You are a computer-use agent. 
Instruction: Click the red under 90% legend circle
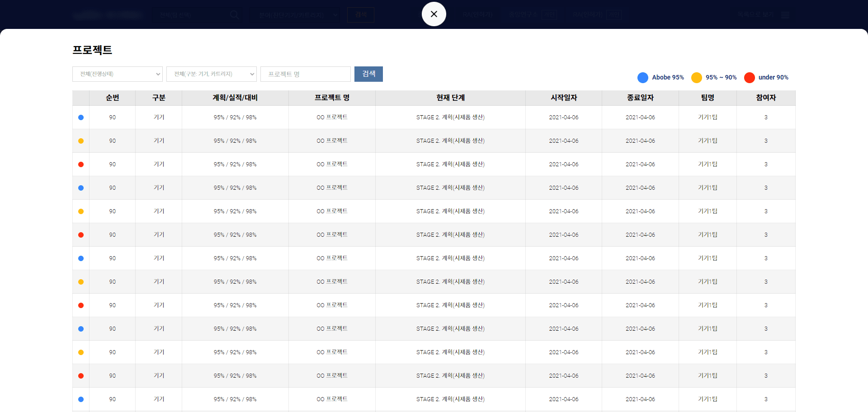pos(749,78)
